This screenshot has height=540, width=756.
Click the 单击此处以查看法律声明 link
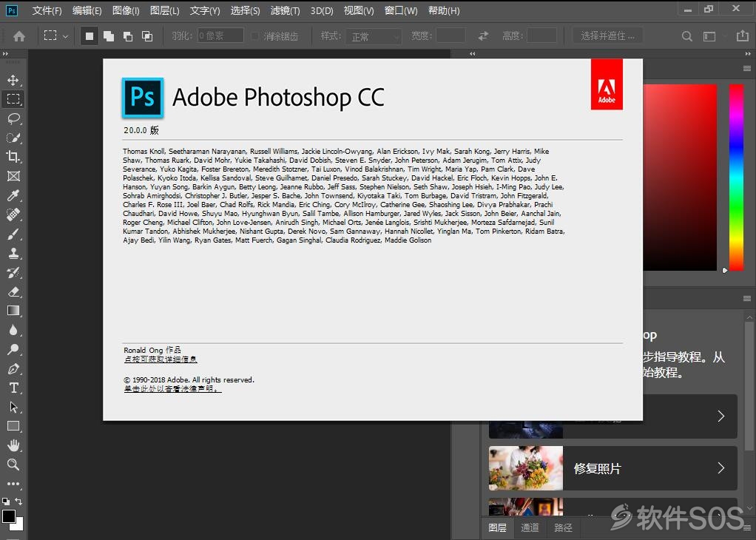coord(172,388)
